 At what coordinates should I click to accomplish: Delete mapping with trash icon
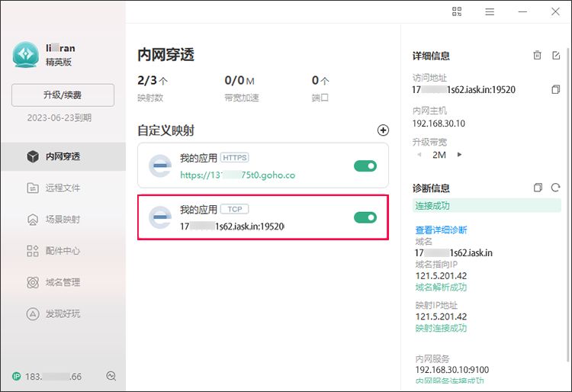[537, 56]
